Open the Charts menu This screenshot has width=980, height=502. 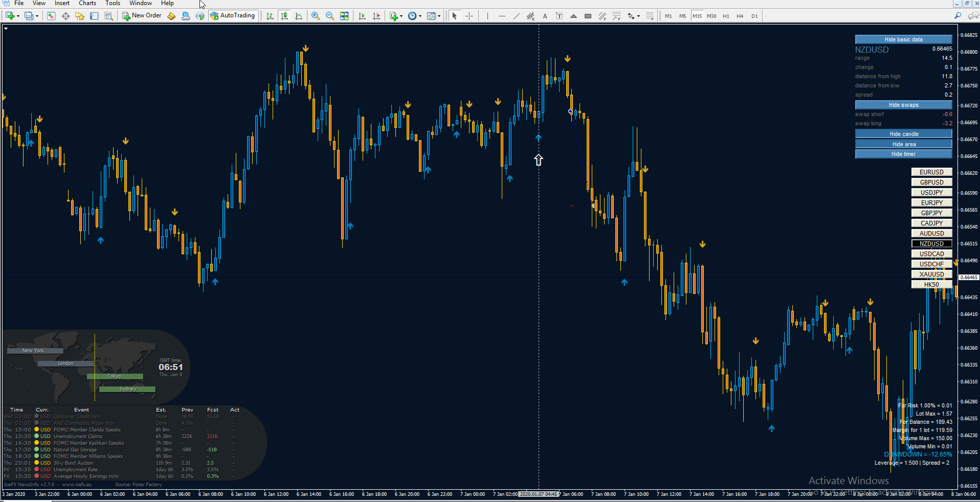87,3
